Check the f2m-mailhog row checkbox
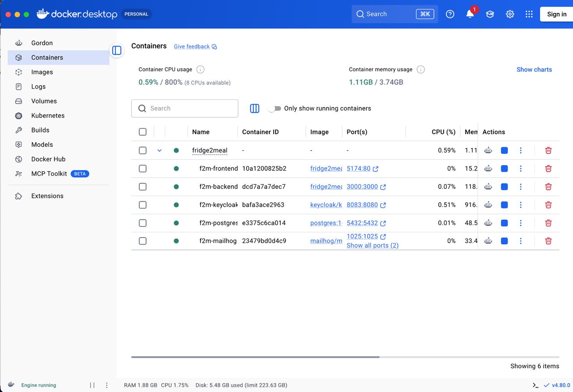The height and width of the screenshot is (392, 573). [x=143, y=241]
